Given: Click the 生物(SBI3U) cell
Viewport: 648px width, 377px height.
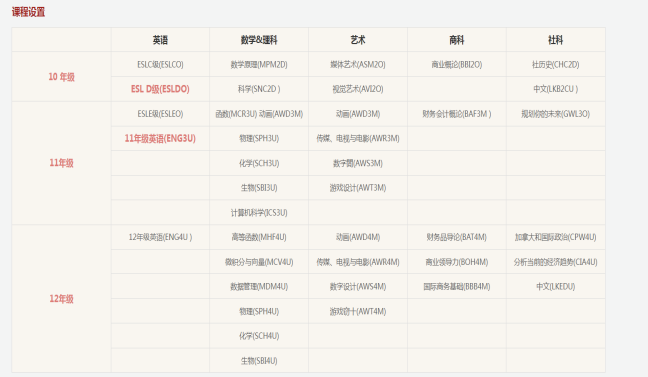Looking at the screenshot, I should tap(259, 188).
